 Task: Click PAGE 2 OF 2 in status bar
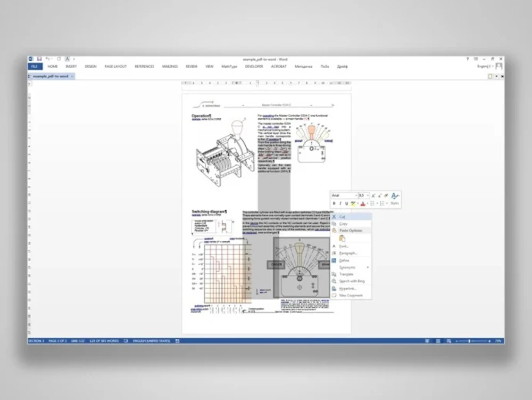pos(57,341)
